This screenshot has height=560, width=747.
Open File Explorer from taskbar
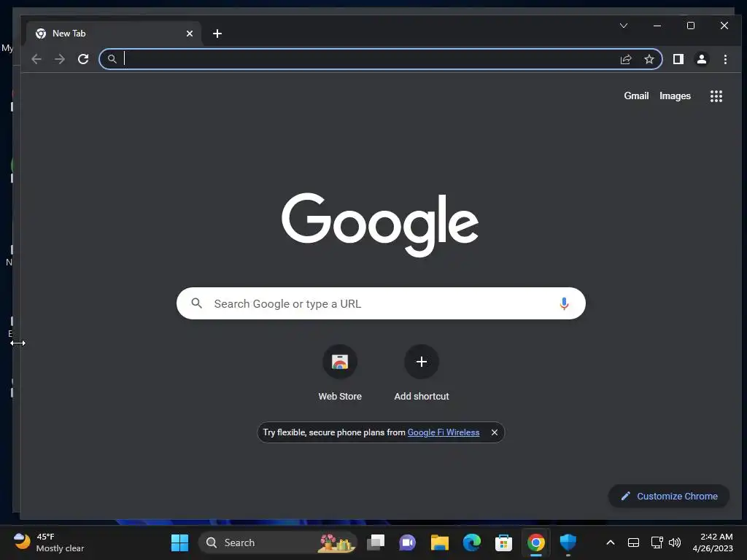click(440, 542)
